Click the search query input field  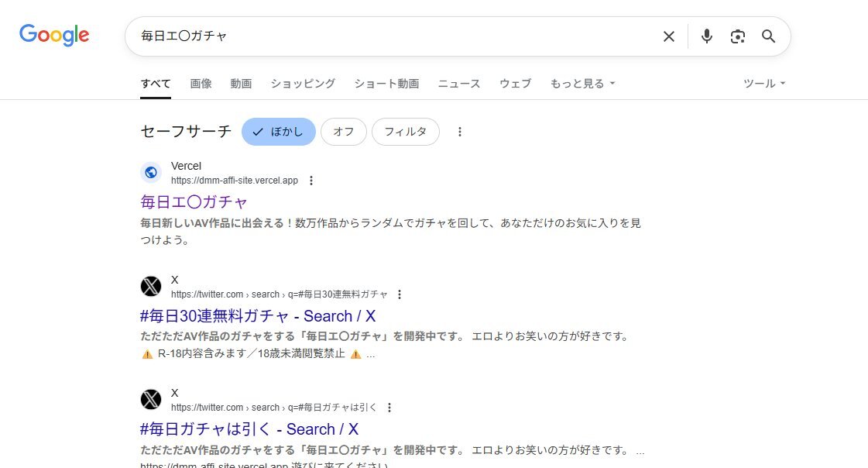tap(396, 36)
